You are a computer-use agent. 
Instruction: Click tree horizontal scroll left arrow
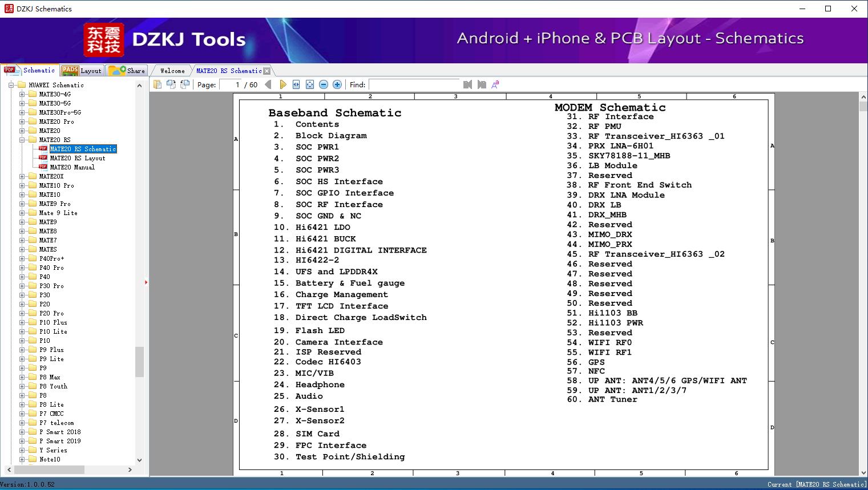coord(8,469)
